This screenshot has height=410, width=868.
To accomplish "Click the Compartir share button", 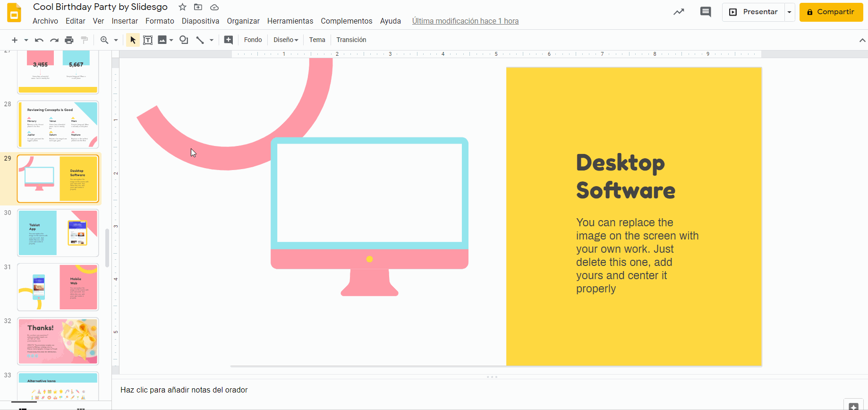I will click(831, 12).
